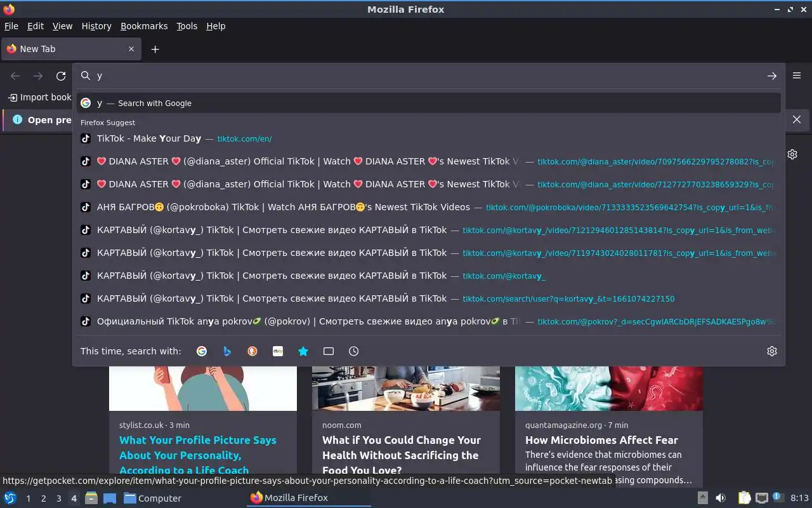Open the View menu
The width and height of the screenshot is (812, 508).
point(62,26)
